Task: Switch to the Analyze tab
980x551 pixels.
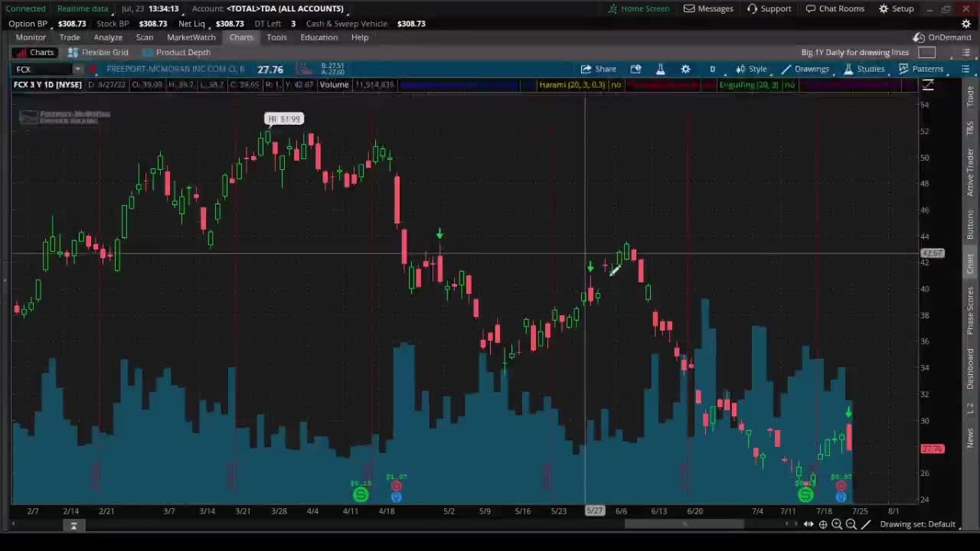Action: pyautogui.click(x=108, y=37)
